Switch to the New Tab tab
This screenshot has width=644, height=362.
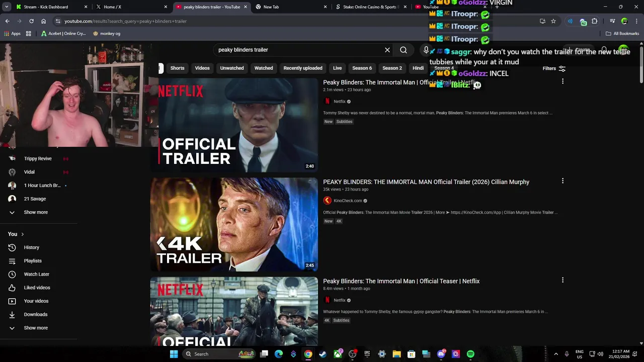click(291, 7)
